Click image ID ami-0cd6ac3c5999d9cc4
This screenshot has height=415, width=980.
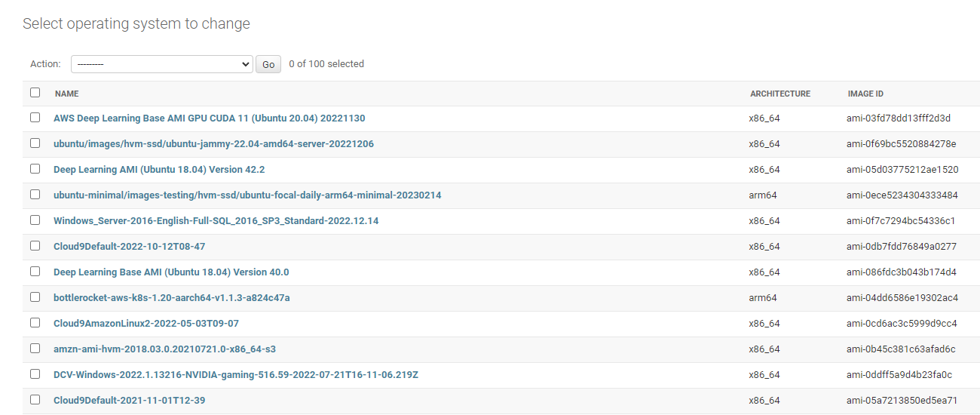902,324
